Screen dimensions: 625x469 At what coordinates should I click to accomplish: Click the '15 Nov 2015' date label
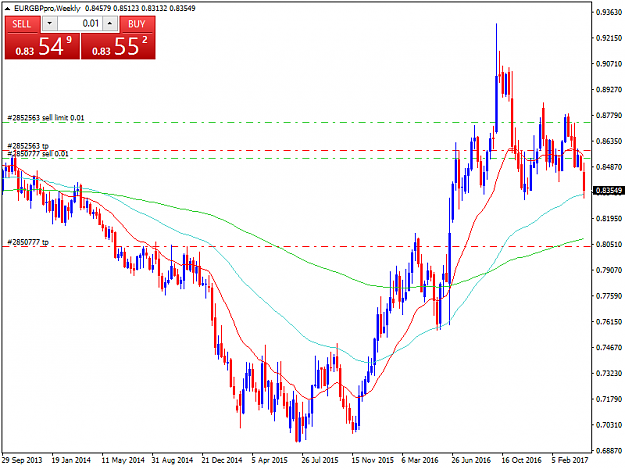pos(372,460)
